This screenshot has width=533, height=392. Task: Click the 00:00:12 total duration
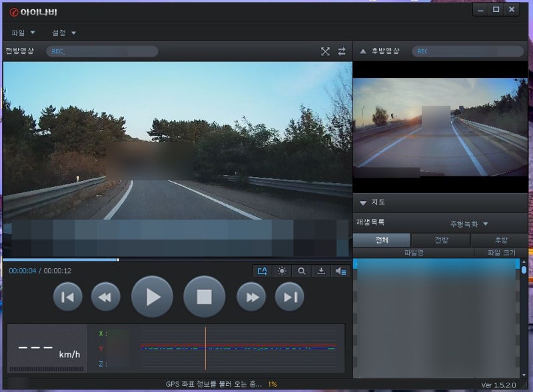57,271
